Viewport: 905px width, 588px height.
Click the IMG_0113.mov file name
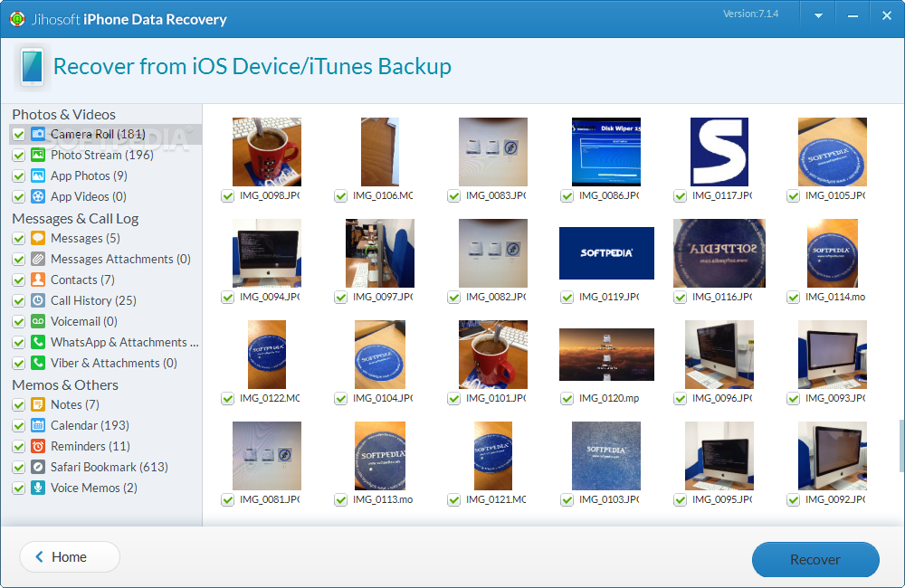click(x=383, y=499)
